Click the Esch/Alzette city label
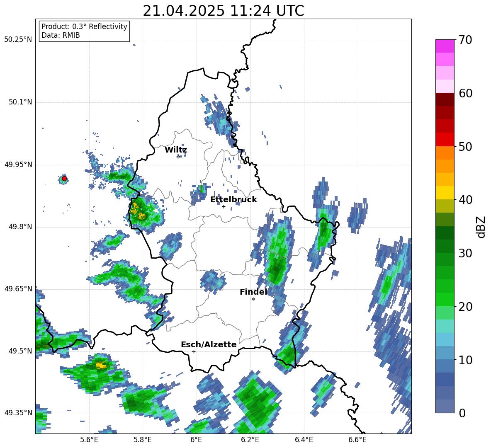 (x=209, y=345)
